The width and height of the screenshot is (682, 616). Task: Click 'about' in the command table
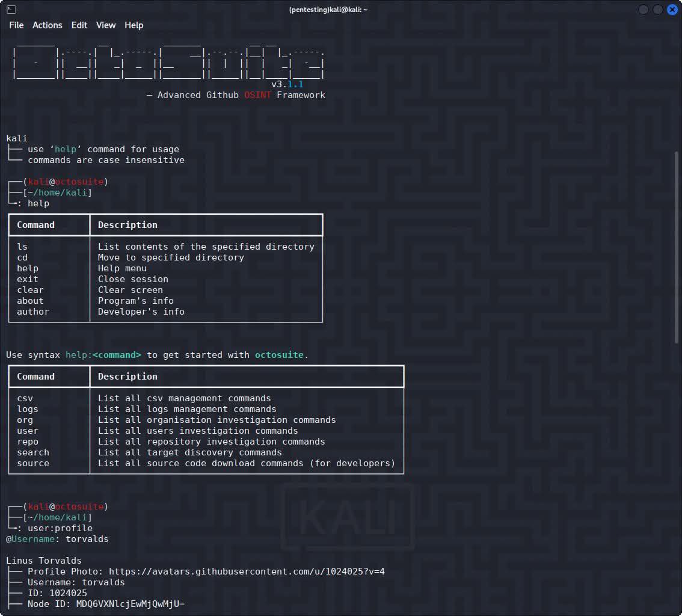pos(30,301)
